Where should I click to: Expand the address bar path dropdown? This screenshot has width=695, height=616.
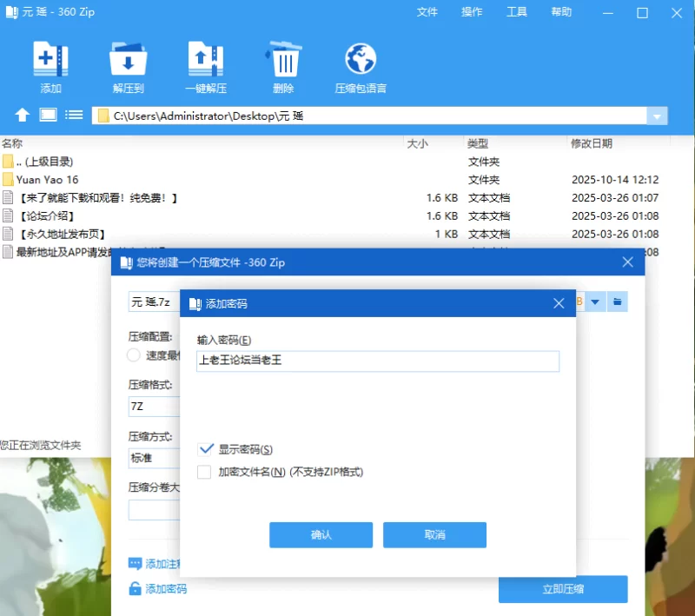coord(658,116)
